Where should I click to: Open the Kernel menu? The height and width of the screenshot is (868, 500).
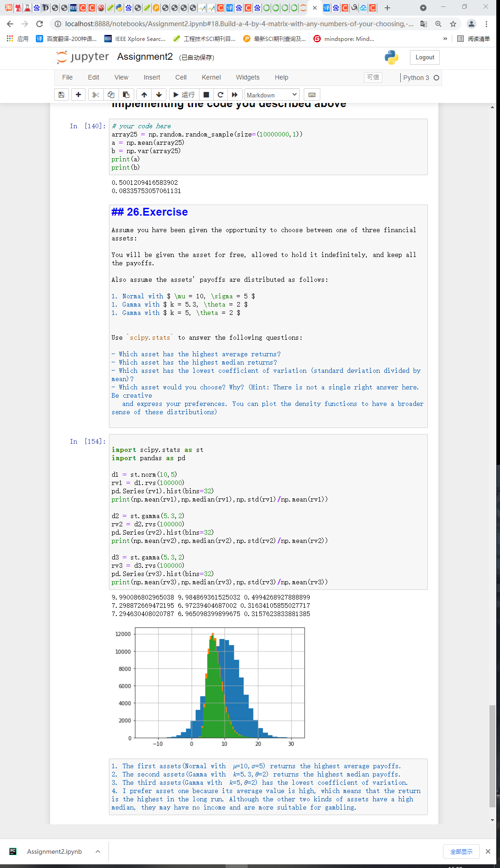211,77
